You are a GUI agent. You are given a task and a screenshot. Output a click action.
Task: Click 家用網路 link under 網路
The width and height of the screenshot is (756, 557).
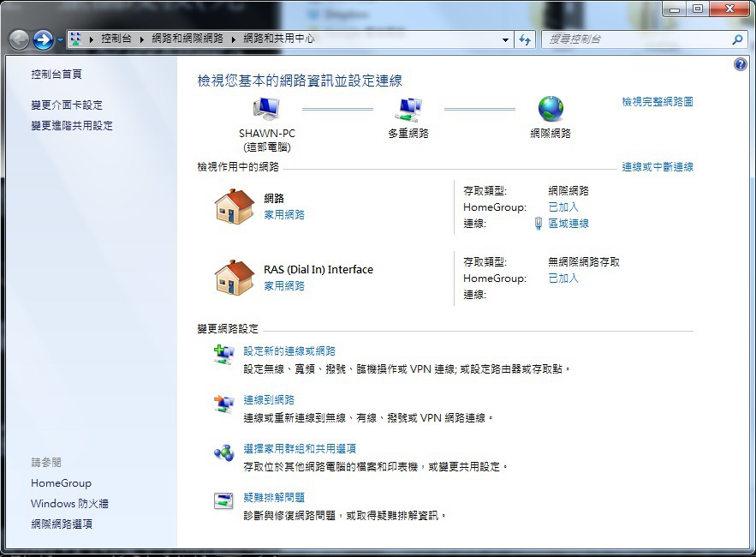[x=284, y=215]
